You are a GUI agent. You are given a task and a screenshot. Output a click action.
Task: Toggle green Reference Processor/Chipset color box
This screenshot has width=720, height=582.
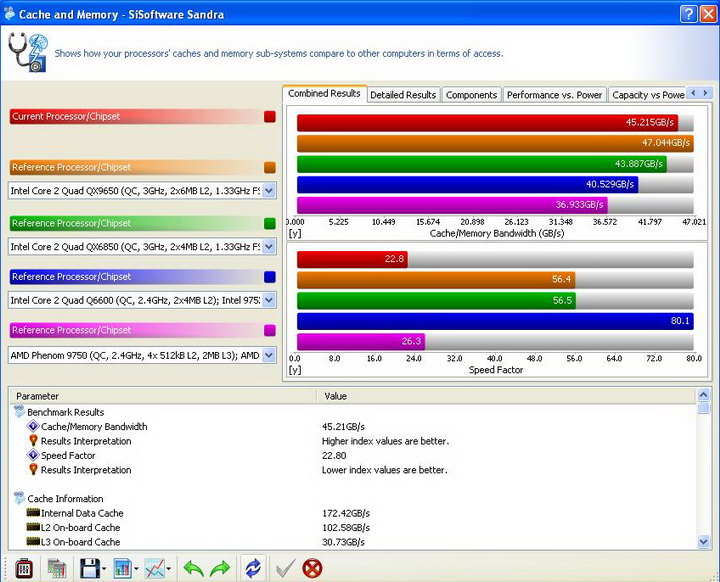point(270,224)
